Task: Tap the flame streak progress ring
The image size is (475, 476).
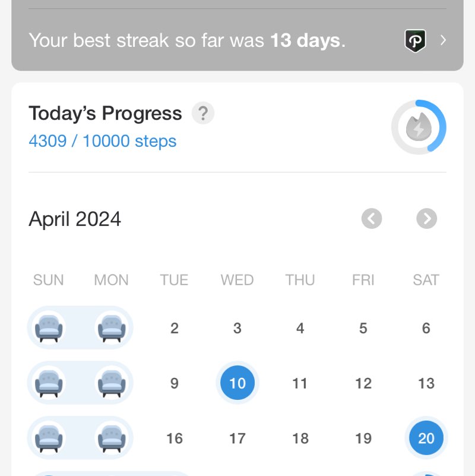Action: tap(419, 127)
